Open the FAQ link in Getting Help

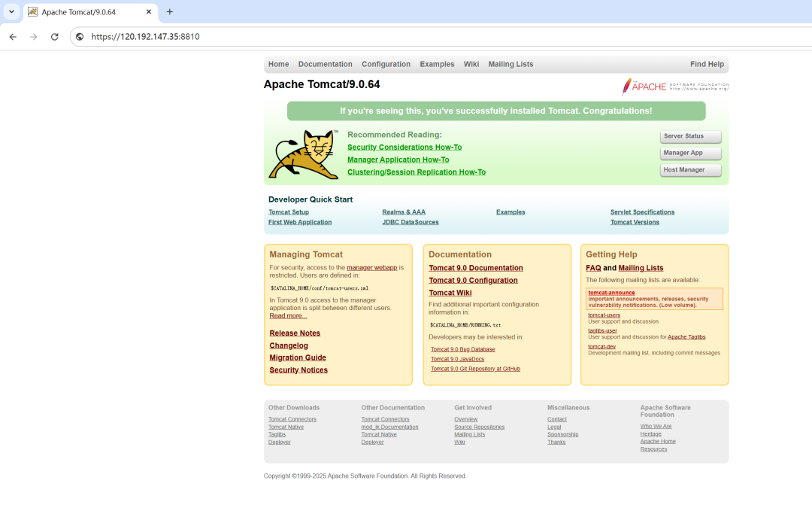(593, 268)
